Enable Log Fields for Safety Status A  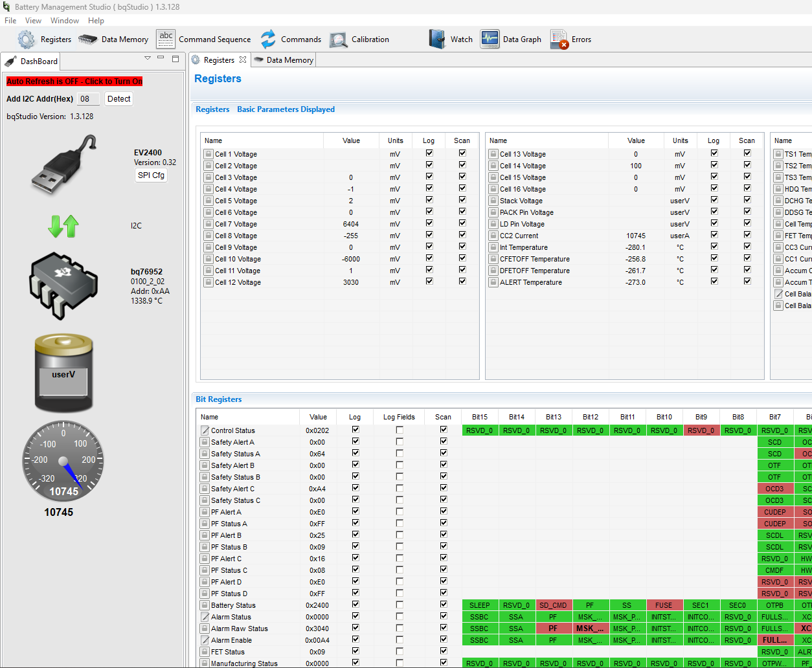400,453
